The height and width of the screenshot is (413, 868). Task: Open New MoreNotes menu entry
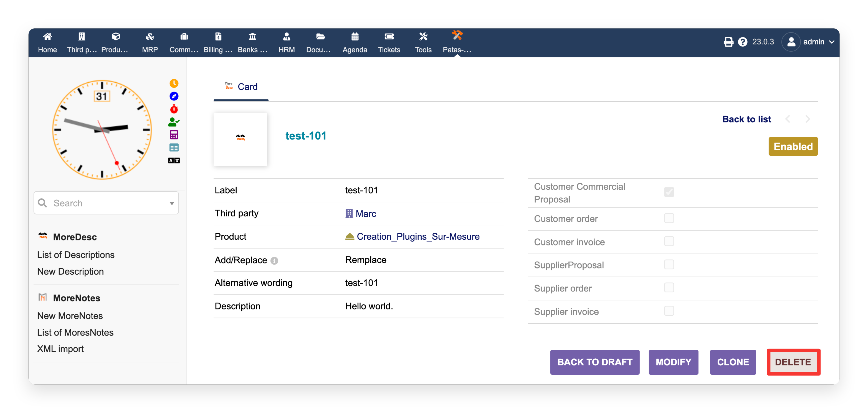[x=70, y=316]
